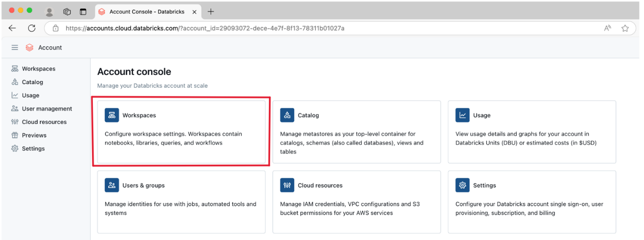Viewport: 644px width, 240px height.
Task: Open Workspaces in the sidebar
Action: [39, 68]
